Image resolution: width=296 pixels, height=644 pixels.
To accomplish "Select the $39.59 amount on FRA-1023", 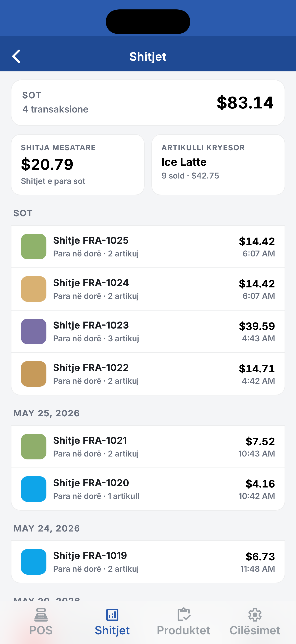I will (x=257, y=326).
